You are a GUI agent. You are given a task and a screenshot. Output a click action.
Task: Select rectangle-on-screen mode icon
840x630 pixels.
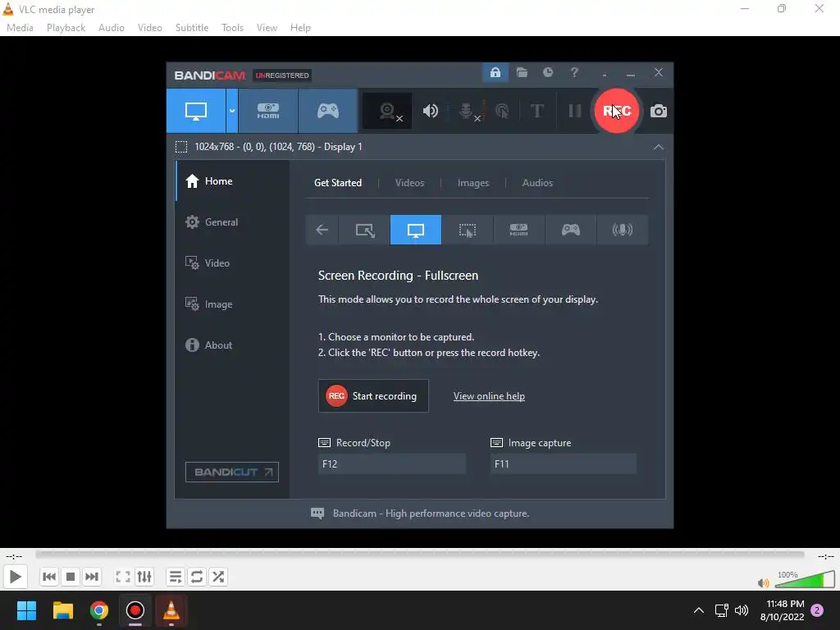click(365, 230)
